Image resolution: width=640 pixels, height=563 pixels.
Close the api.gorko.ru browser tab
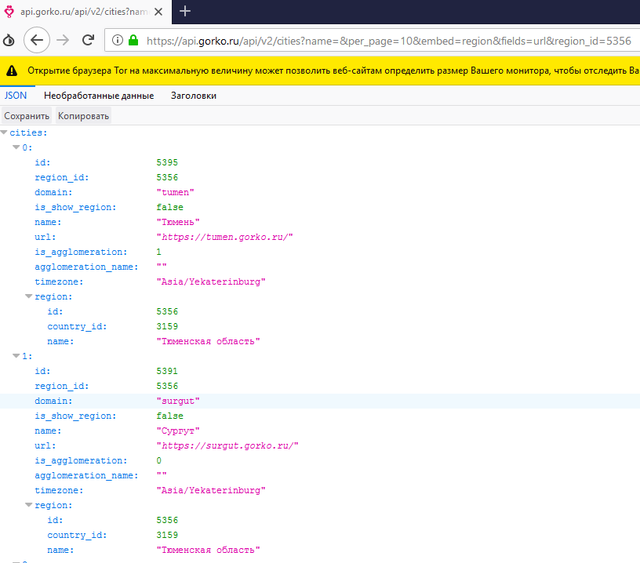pyautogui.click(x=158, y=12)
